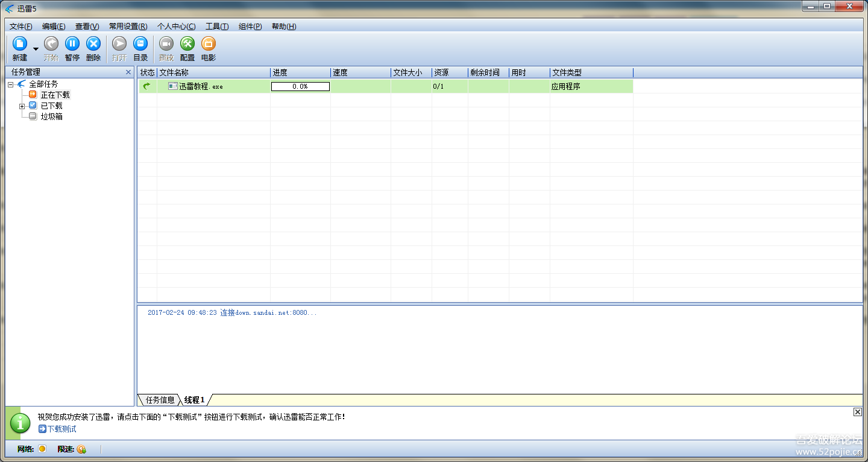
Task: Maximize the 迅雷5 window
Action: (827, 6)
